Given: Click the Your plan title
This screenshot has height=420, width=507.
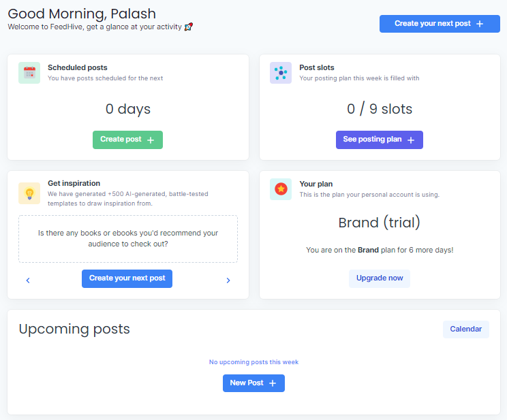Looking at the screenshot, I should tap(316, 184).
